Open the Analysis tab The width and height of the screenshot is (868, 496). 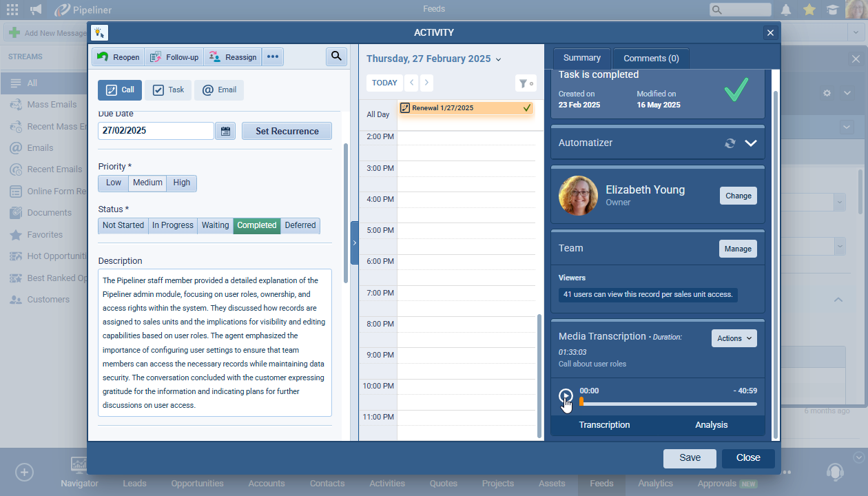tap(711, 425)
